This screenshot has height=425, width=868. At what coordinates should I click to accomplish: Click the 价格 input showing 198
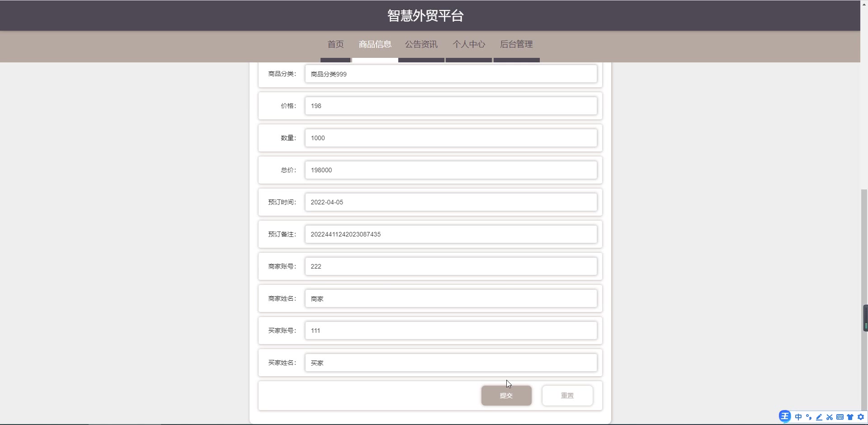[451, 106]
